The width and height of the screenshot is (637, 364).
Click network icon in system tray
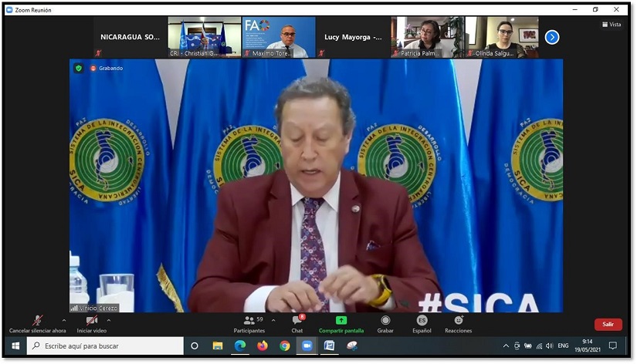pos(539,345)
